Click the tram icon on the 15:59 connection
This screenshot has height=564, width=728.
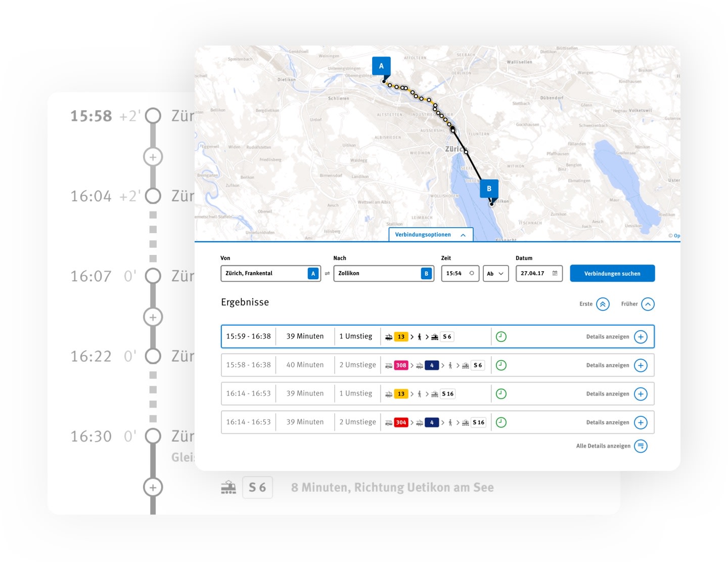tap(388, 336)
